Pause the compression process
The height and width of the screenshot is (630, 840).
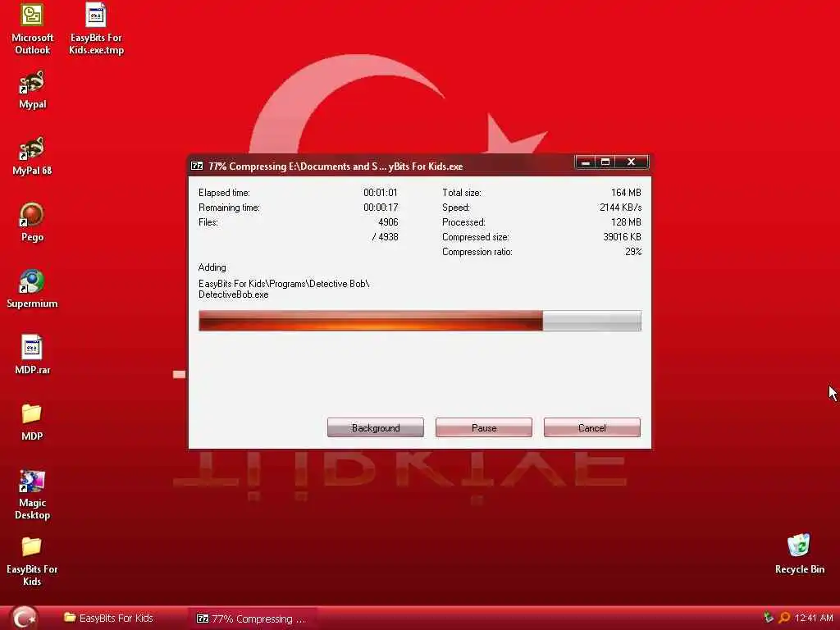[484, 427]
